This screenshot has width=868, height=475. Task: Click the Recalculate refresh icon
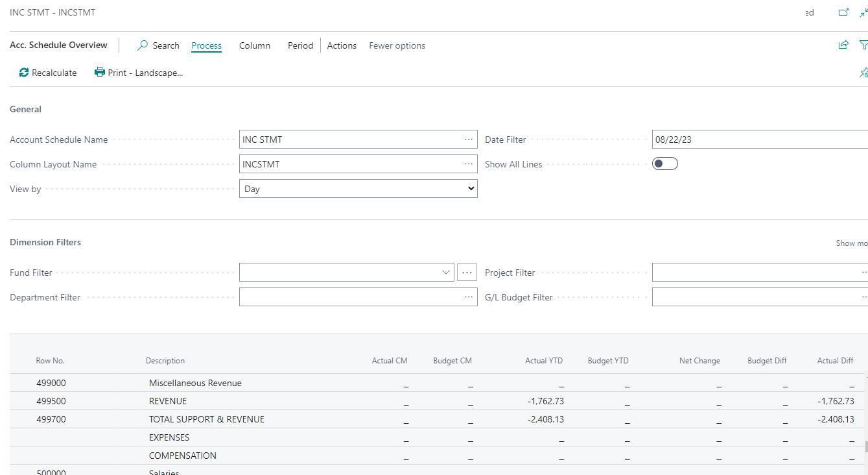24,73
